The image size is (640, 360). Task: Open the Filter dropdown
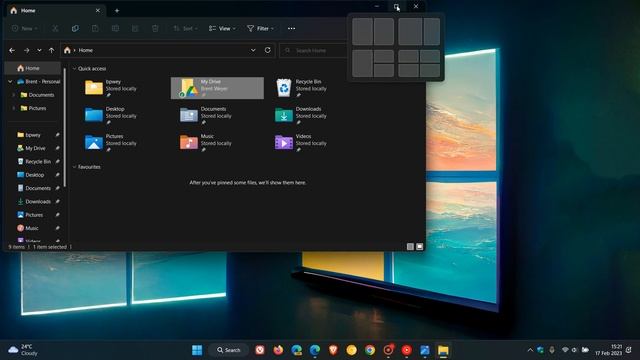click(260, 29)
